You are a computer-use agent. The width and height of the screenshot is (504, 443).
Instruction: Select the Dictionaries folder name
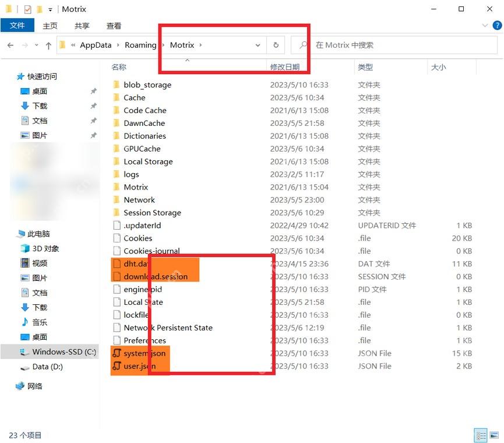144,136
